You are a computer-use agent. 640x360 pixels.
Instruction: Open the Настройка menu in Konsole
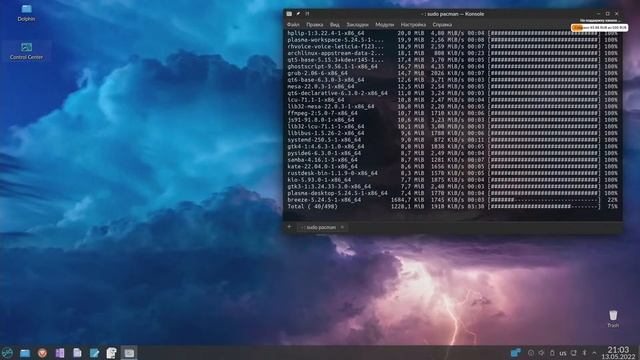pyautogui.click(x=413, y=24)
